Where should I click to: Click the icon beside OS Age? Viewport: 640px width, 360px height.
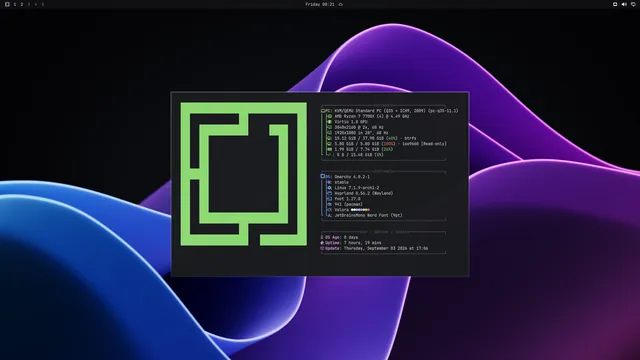coord(322,237)
